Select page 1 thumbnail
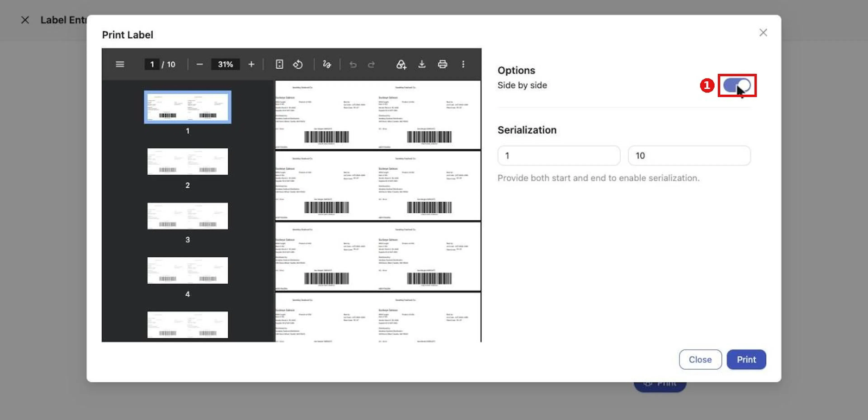This screenshot has height=420, width=868. (187, 107)
